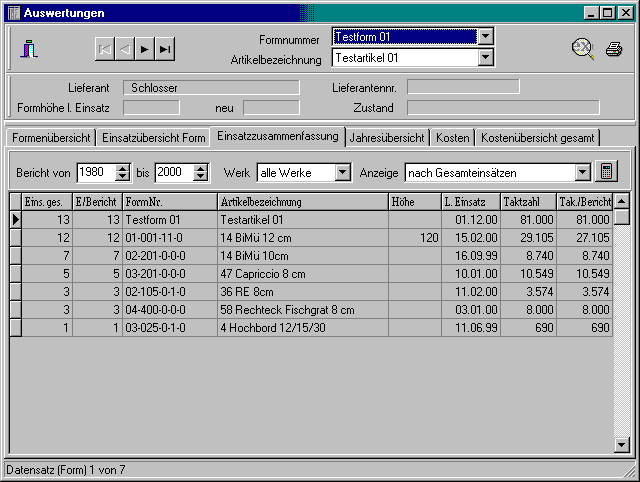
Task: Switch to the Formenübersicht tab
Action: pos(51,137)
